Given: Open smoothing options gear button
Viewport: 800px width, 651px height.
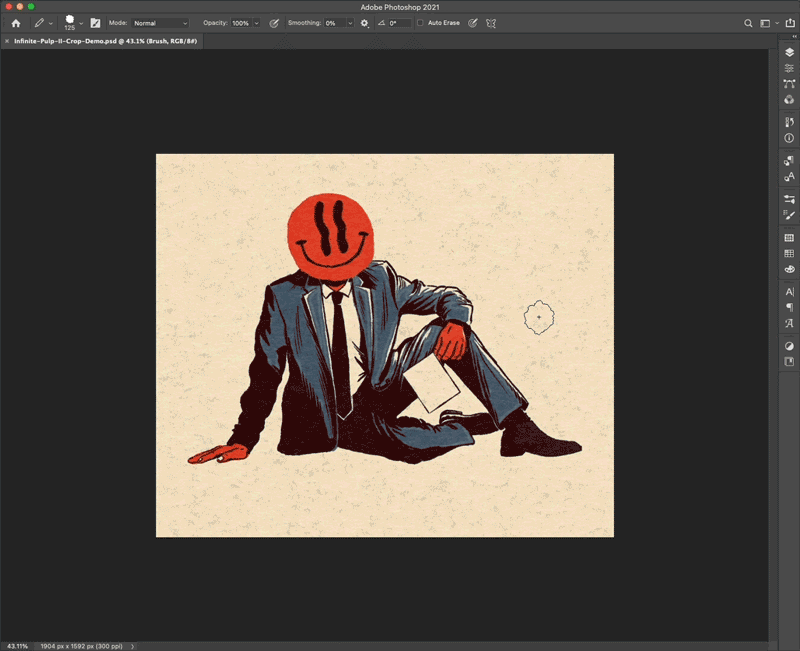Looking at the screenshot, I should pyautogui.click(x=364, y=23).
